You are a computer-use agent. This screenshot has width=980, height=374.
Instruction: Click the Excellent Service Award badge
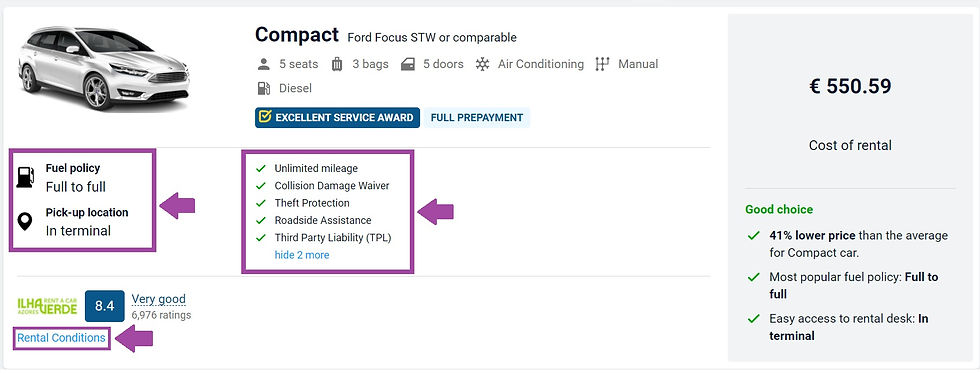(338, 118)
